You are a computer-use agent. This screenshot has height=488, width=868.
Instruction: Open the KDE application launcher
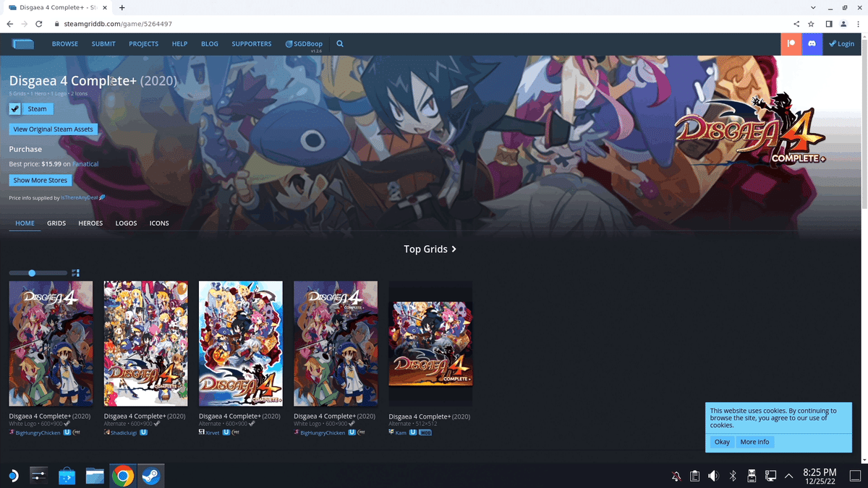pyautogui.click(x=13, y=476)
